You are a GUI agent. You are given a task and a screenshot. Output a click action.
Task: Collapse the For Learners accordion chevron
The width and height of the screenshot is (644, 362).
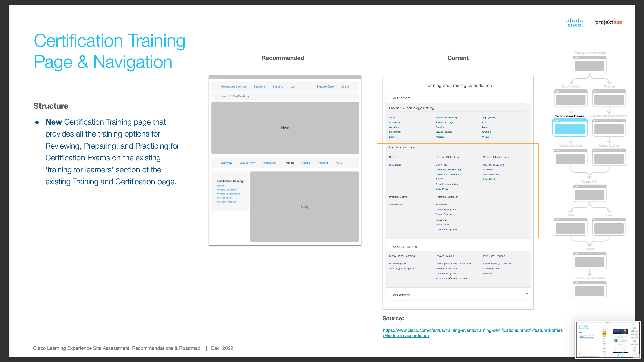527,97
